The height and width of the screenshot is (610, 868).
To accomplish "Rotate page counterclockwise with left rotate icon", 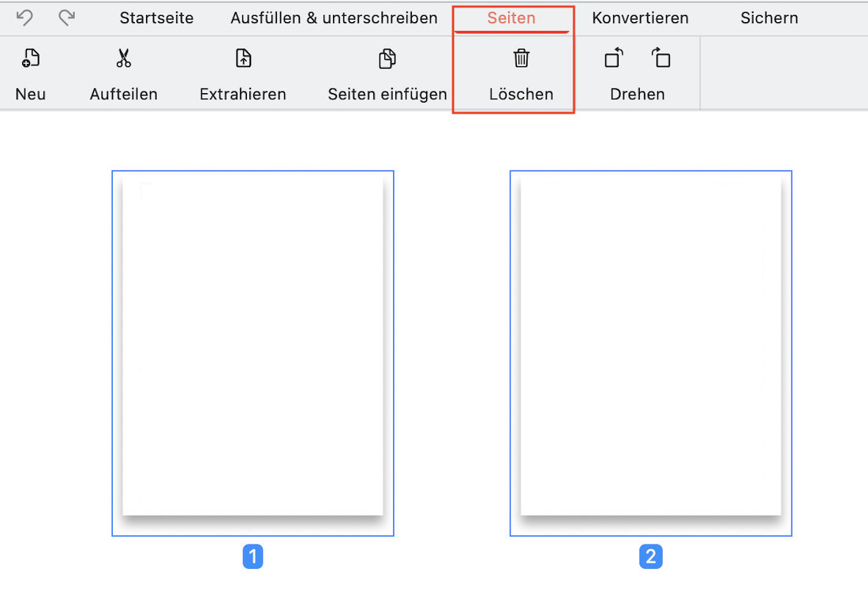I will pyautogui.click(x=614, y=58).
